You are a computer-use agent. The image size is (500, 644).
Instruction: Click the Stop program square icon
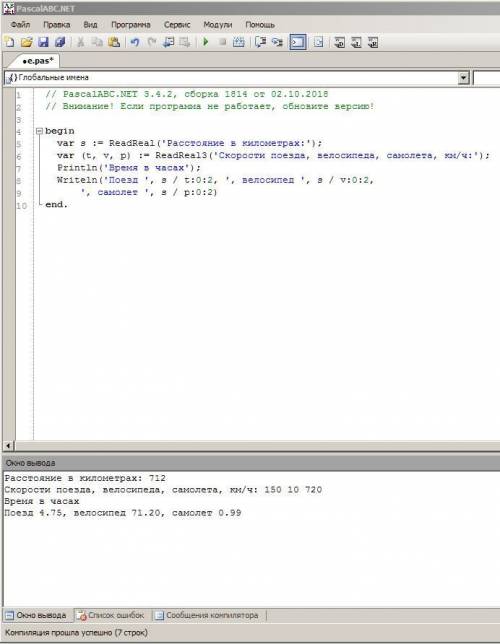tap(222, 42)
